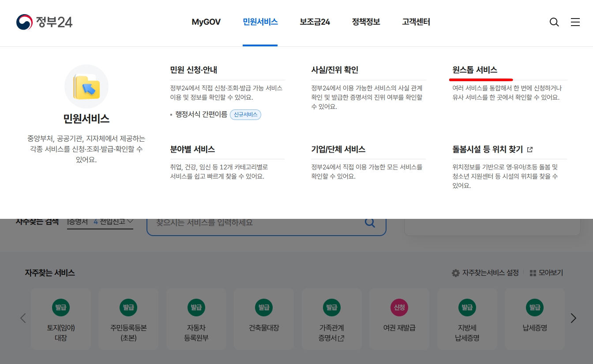Click the 정부24 logo

click(44, 22)
